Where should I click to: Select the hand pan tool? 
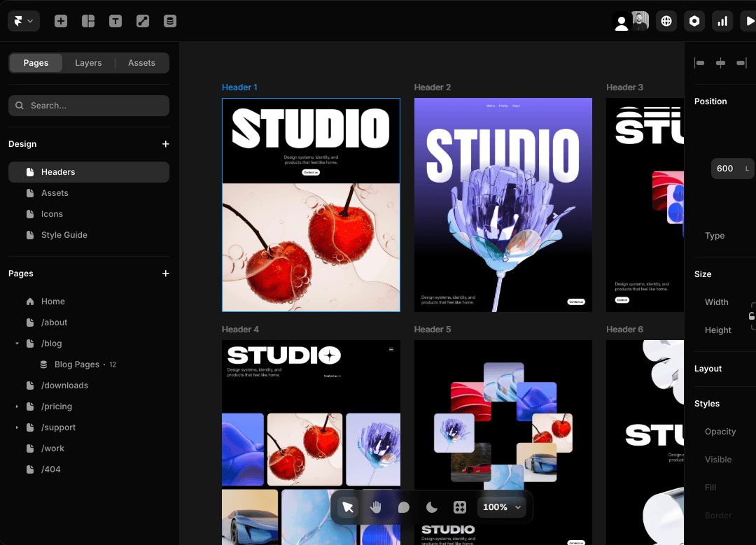376,507
